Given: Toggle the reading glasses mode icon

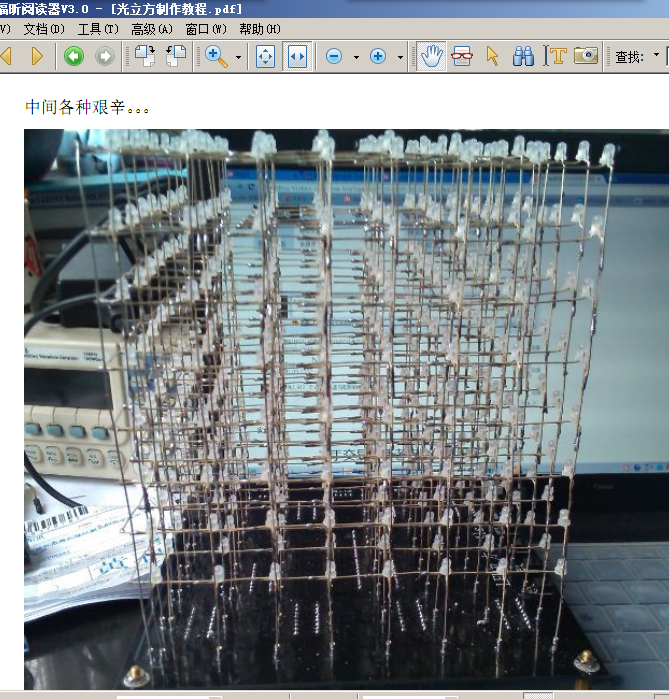Looking at the screenshot, I should point(461,57).
